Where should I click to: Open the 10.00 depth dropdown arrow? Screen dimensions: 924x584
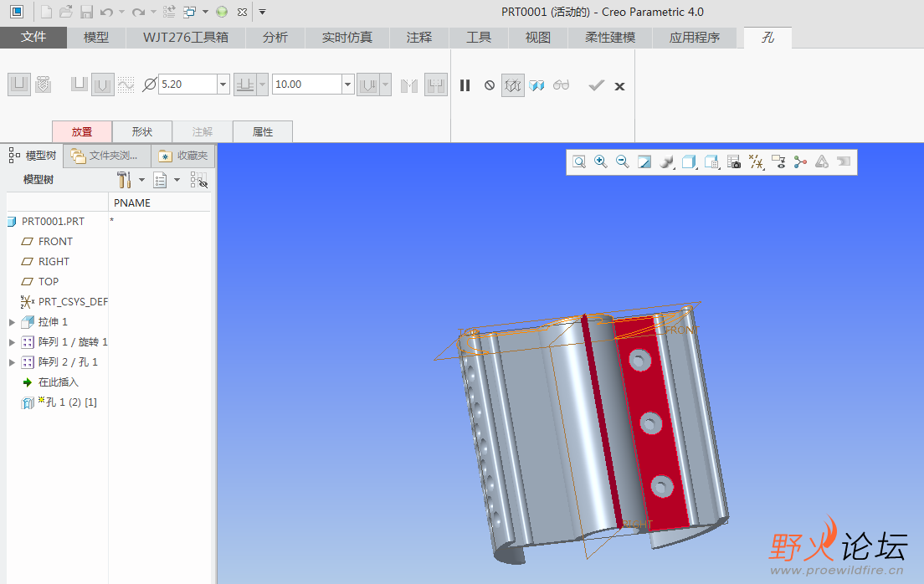click(347, 85)
